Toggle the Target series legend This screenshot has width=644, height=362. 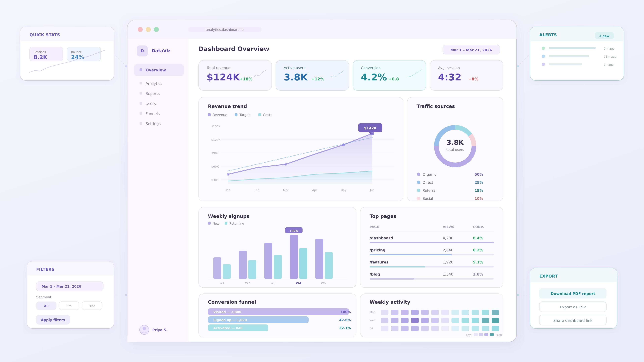click(x=242, y=115)
